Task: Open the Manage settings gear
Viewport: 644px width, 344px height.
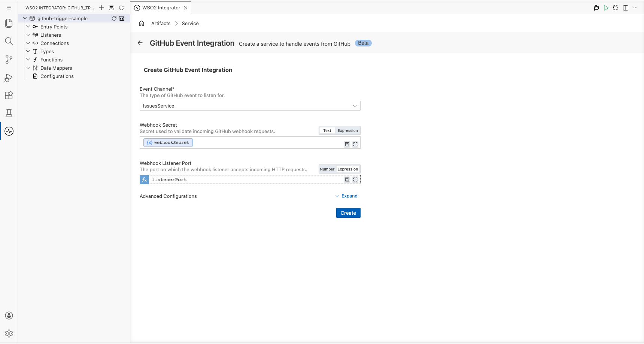Action: tap(9, 334)
